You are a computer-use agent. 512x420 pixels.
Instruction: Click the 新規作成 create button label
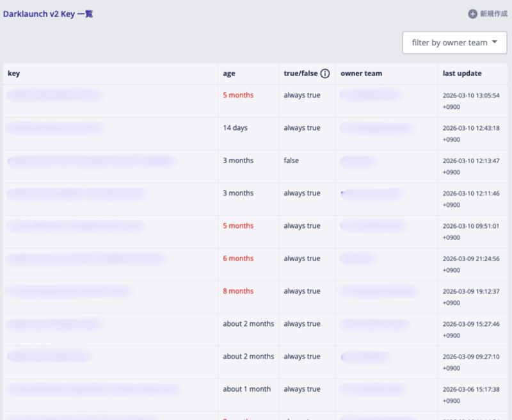pos(493,13)
